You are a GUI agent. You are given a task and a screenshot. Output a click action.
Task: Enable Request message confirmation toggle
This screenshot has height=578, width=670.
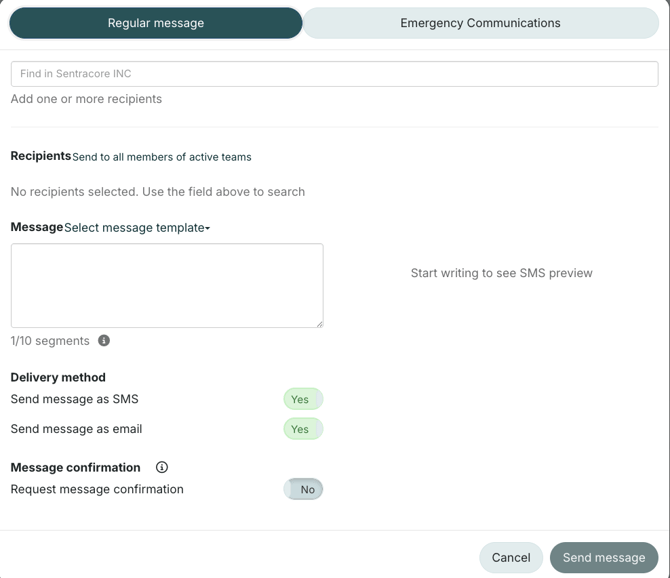[x=302, y=489]
